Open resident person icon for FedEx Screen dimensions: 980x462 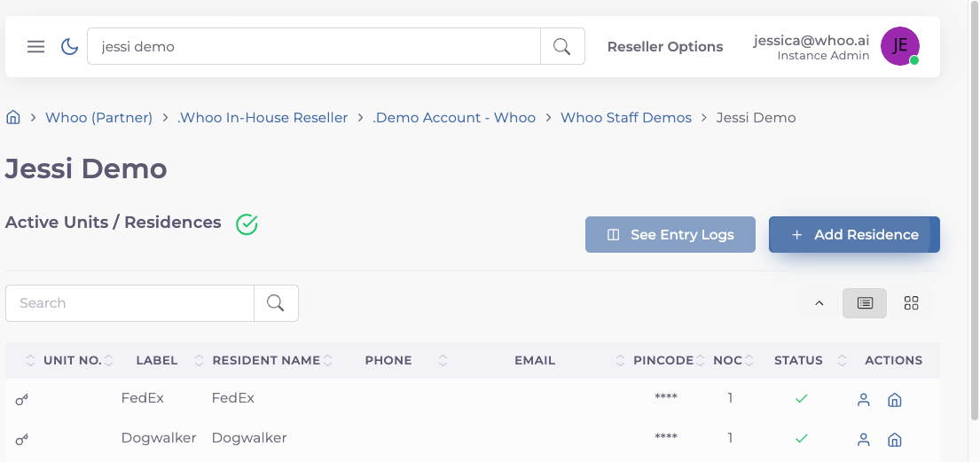(x=864, y=400)
